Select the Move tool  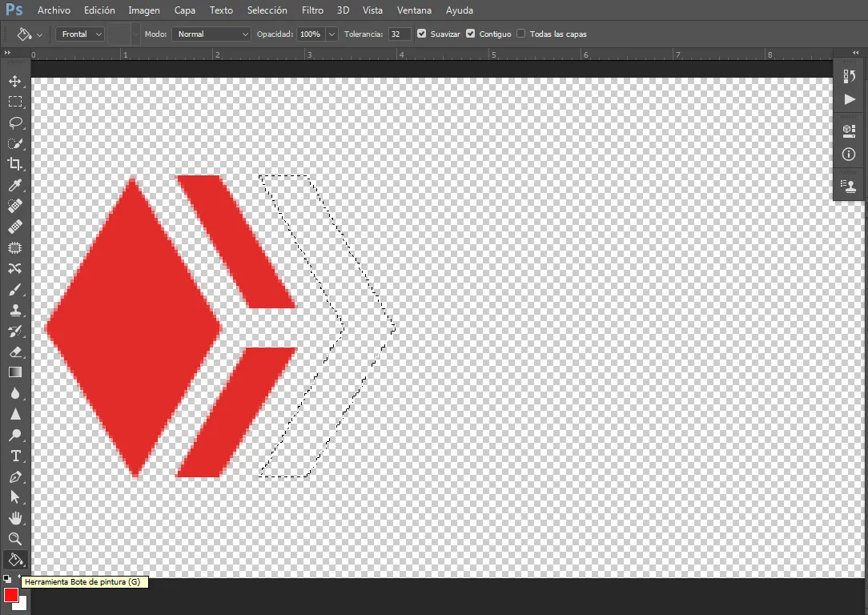pos(15,82)
